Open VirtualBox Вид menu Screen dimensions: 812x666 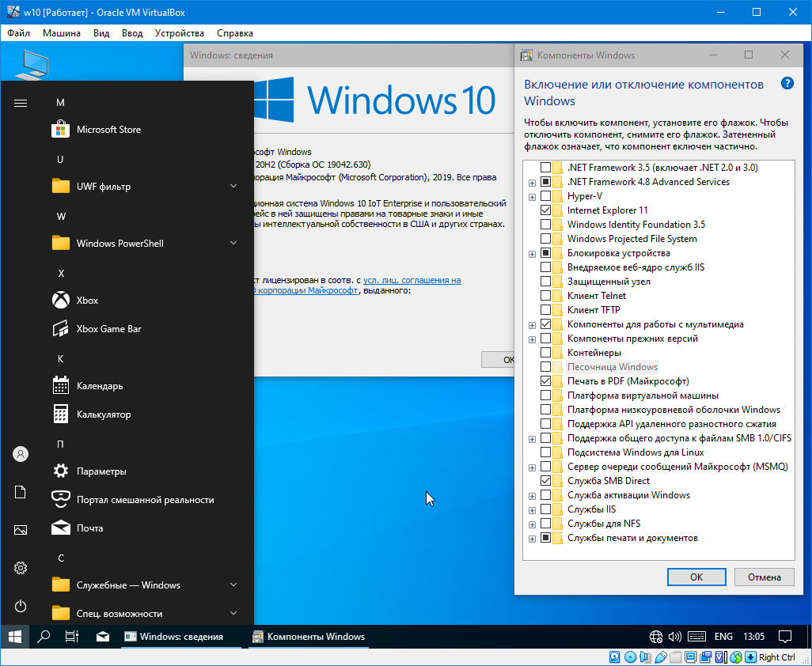tap(101, 33)
